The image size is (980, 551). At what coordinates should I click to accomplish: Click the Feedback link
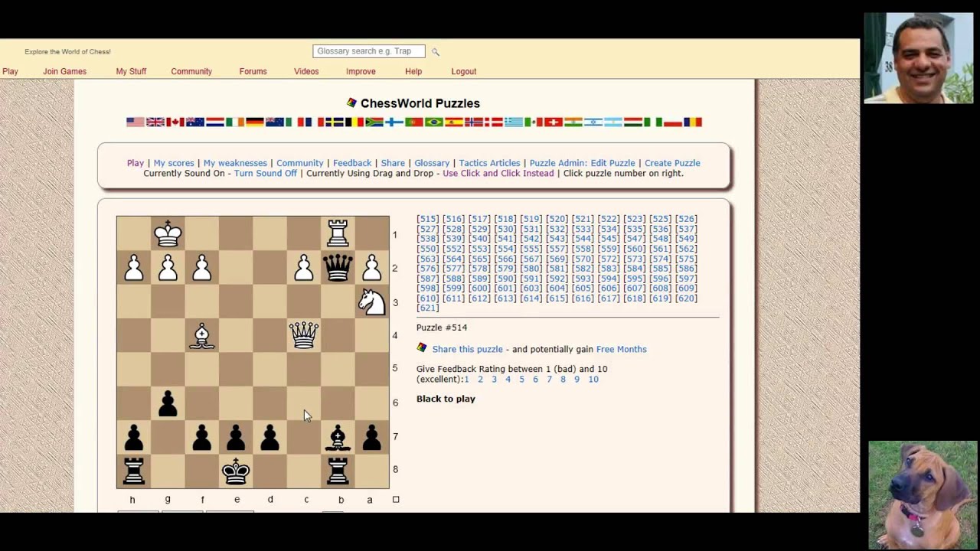[x=352, y=163]
